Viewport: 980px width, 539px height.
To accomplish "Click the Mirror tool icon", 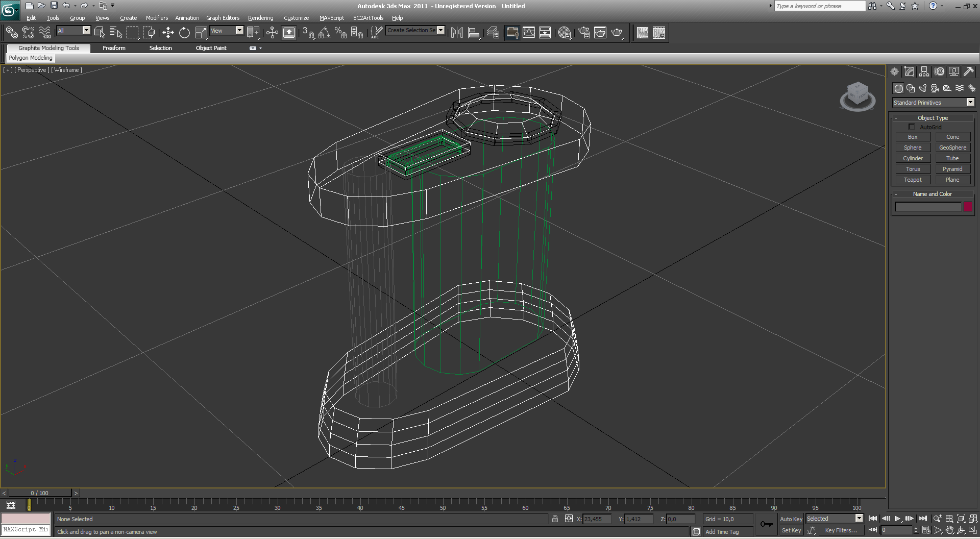I will (x=457, y=33).
